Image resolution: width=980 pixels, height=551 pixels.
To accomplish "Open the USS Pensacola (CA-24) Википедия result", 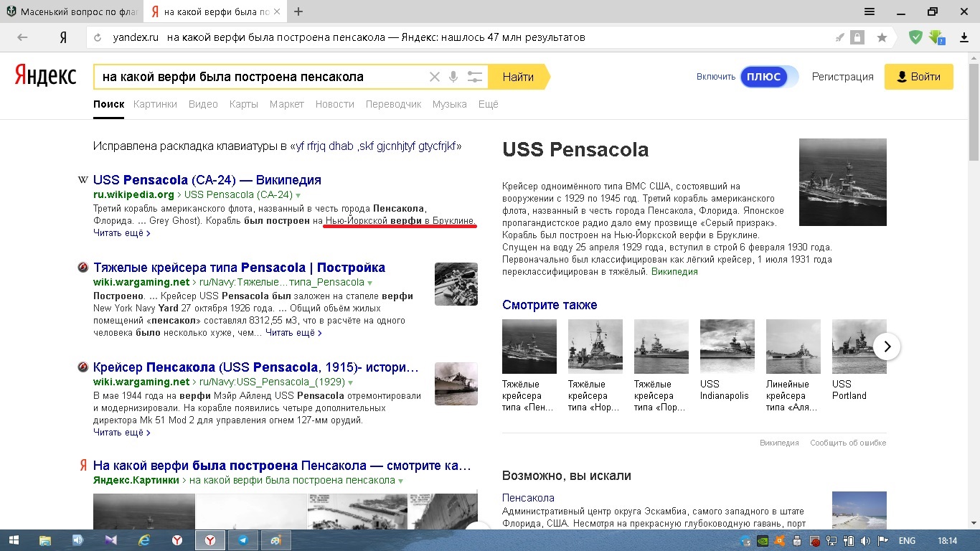I will click(x=207, y=180).
